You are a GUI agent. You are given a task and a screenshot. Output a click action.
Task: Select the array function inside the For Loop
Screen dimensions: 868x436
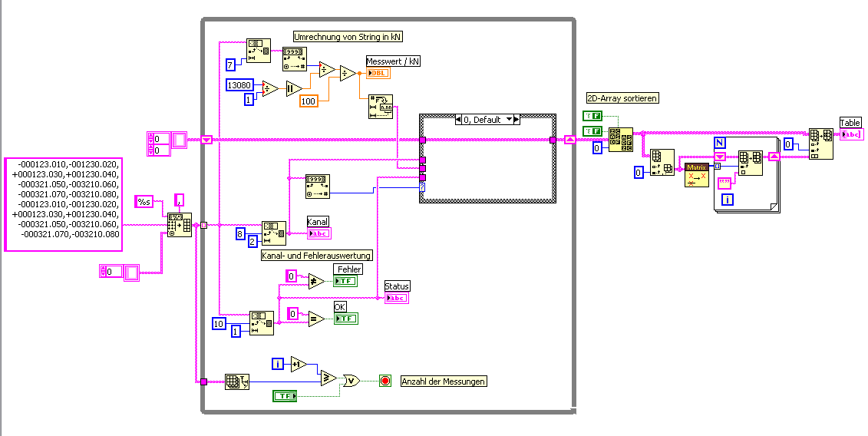tap(750, 163)
